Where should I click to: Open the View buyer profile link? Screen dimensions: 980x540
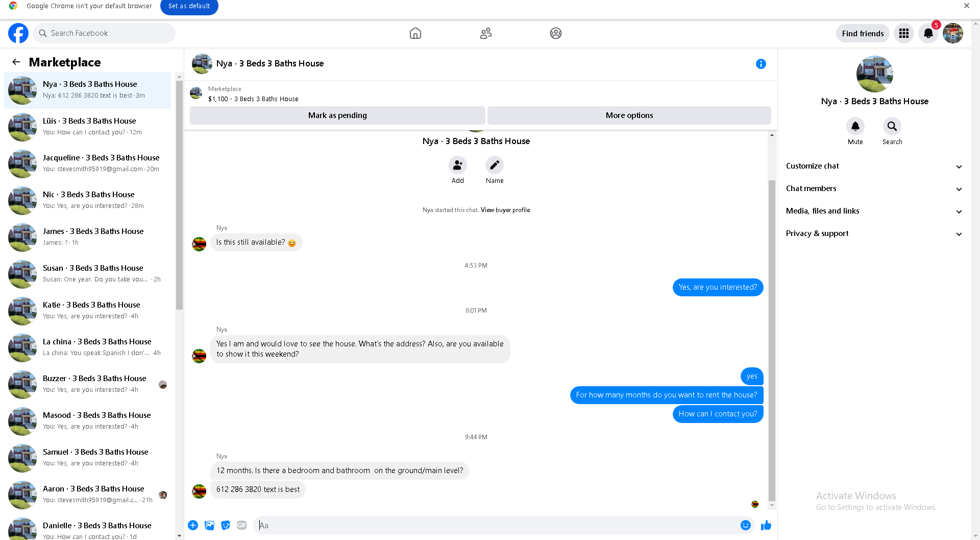click(505, 210)
